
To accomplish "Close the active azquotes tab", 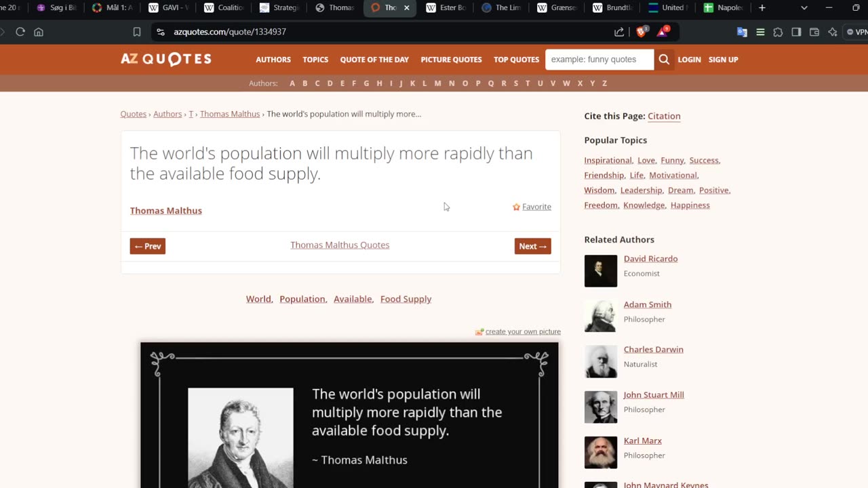I will pos(407,8).
